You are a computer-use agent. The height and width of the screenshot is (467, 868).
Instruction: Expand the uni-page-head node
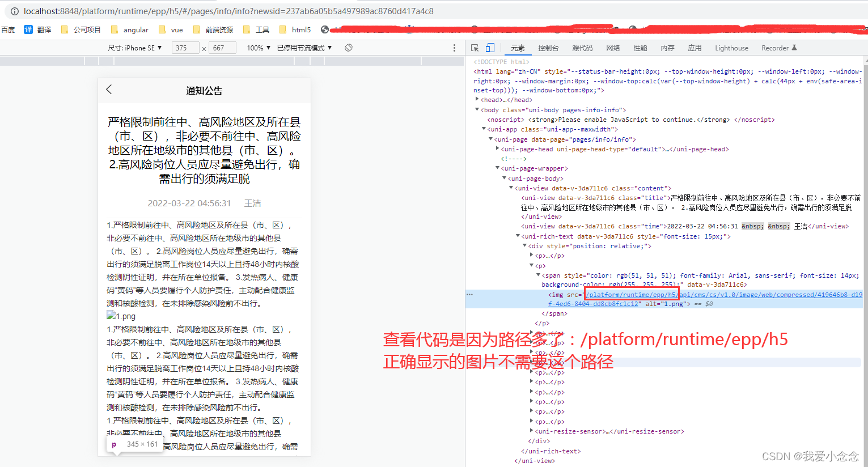coord(497,149)
